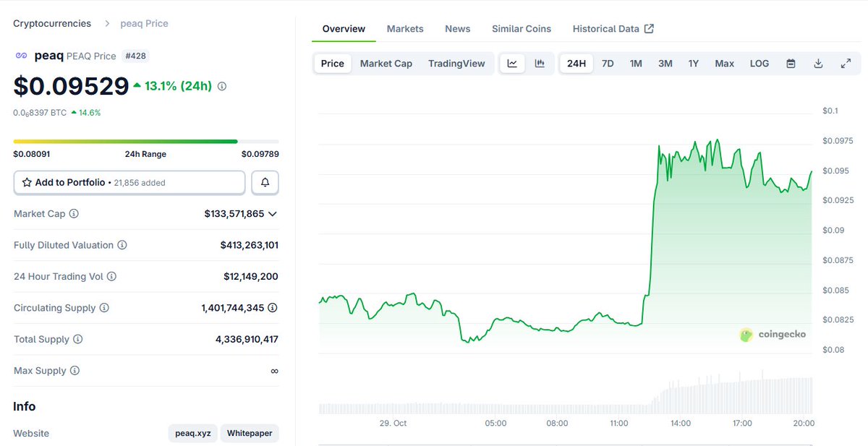Click the #428 rank badge
The height and width of the screenshot is (446, 868).
(135, 56)
